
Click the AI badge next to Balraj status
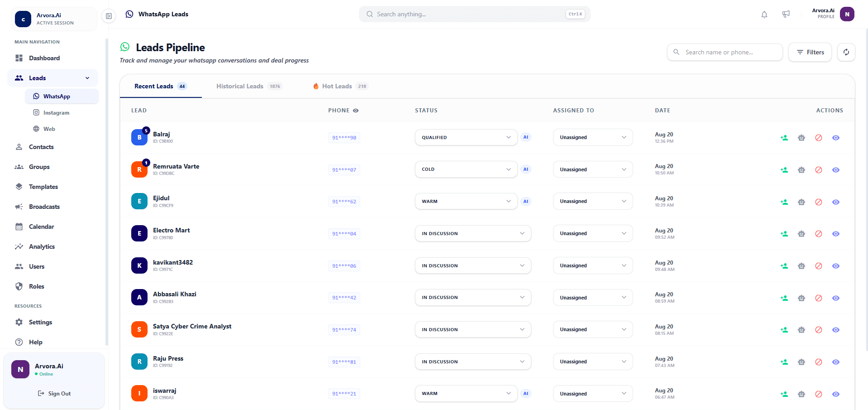coord(525,137)
